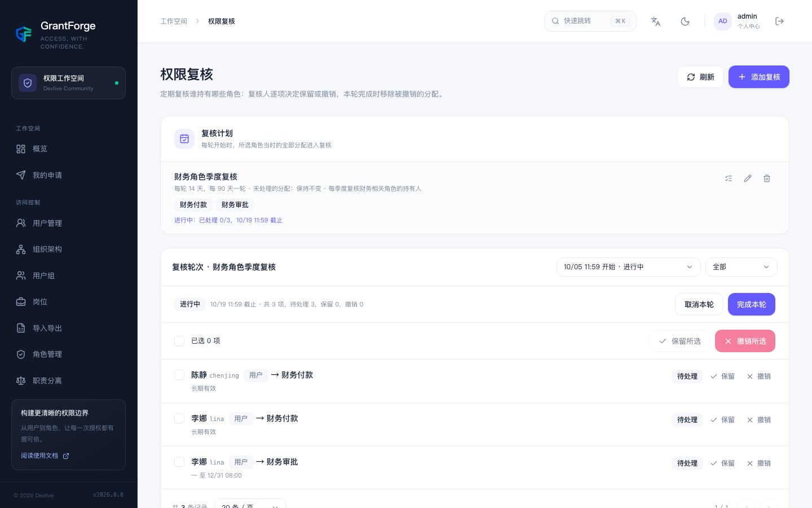812x508 pixels.
Task: Revoke 李娜's 财务审批 assignment (撤销)
Action: coord(758,463)
